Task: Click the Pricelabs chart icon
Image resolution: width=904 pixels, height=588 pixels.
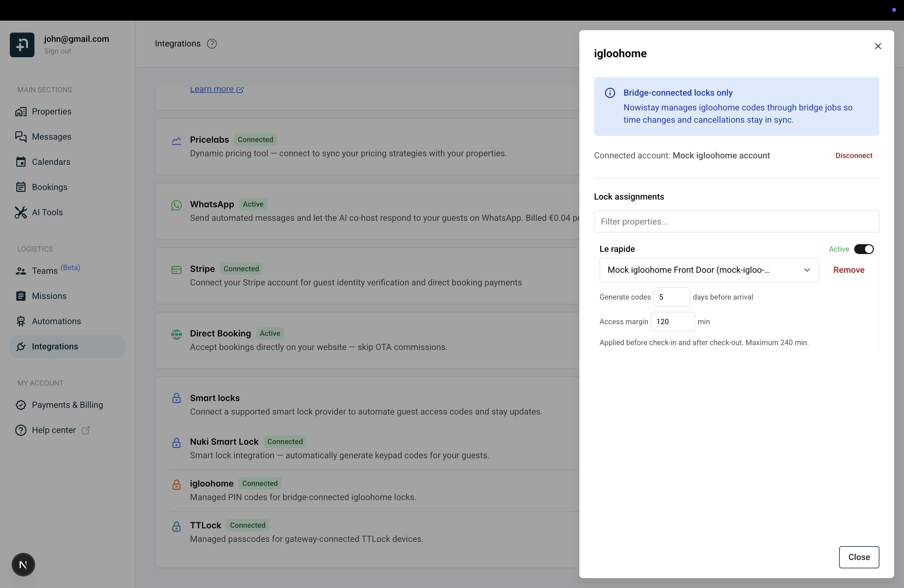Action: tap(176, 141)
